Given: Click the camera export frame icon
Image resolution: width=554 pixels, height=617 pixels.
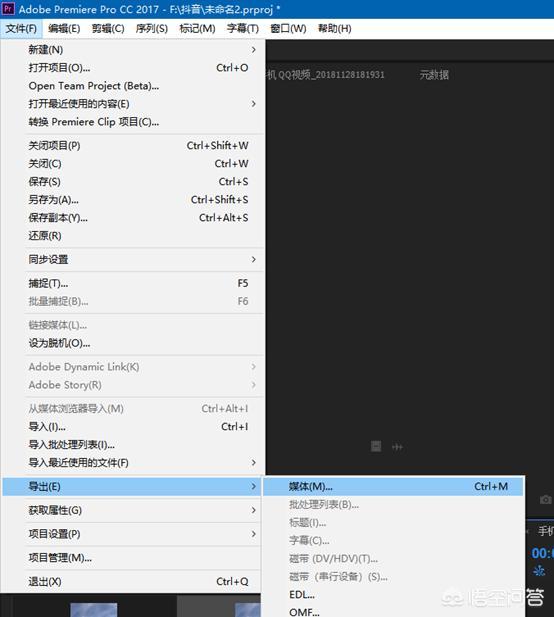Looking at the screenshot, I should tap(545, 500).
